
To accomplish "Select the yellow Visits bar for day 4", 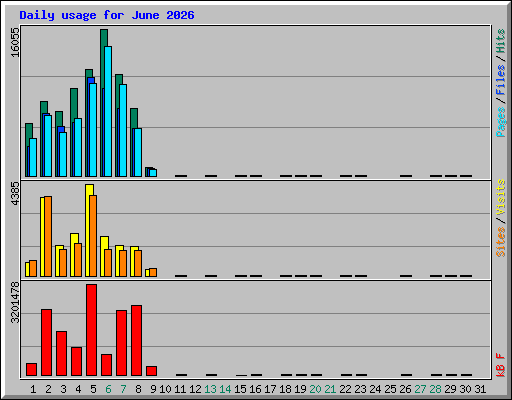I will (x=74, y=238).
